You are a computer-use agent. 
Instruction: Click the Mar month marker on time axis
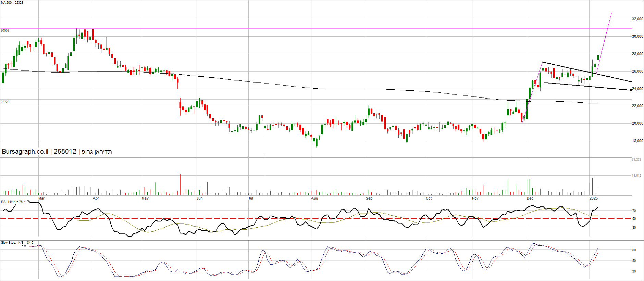(x=41, y=198)
